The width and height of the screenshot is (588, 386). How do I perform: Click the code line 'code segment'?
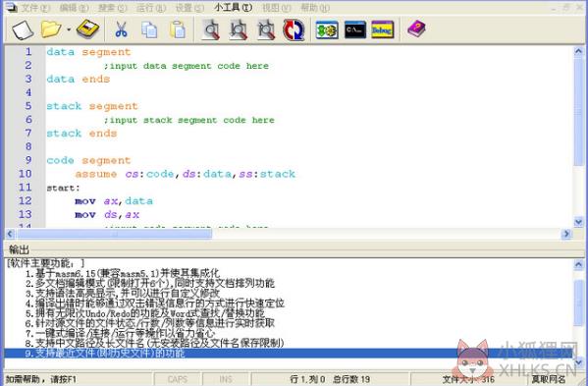[88, 160]
